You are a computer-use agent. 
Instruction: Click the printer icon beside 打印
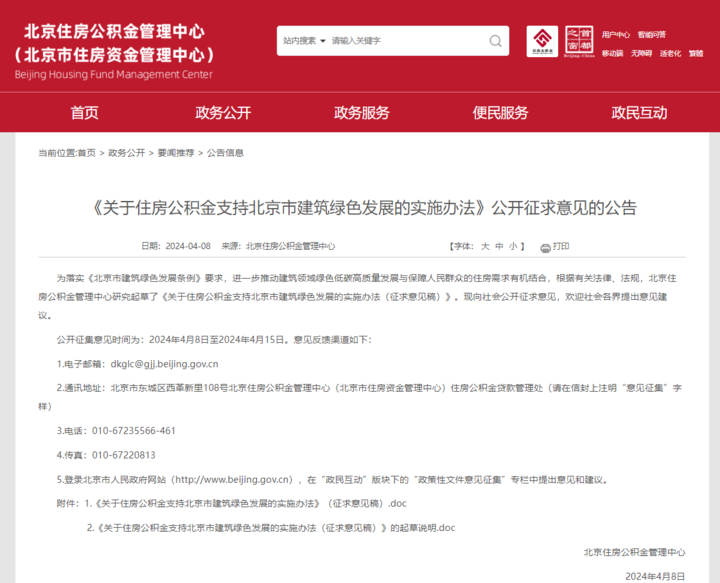[x=545, y=248]
